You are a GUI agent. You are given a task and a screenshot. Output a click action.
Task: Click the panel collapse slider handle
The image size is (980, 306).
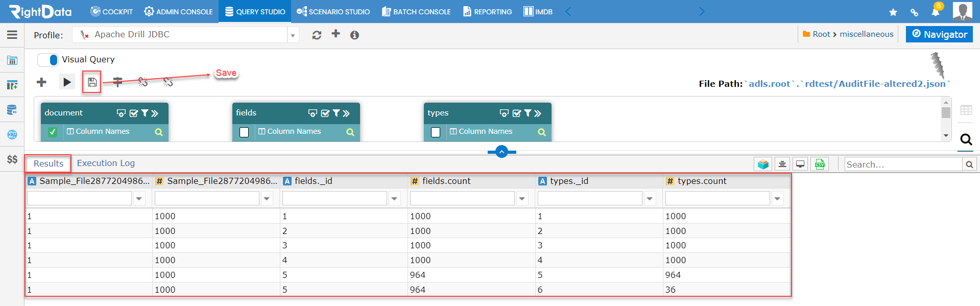pos(501,152)
